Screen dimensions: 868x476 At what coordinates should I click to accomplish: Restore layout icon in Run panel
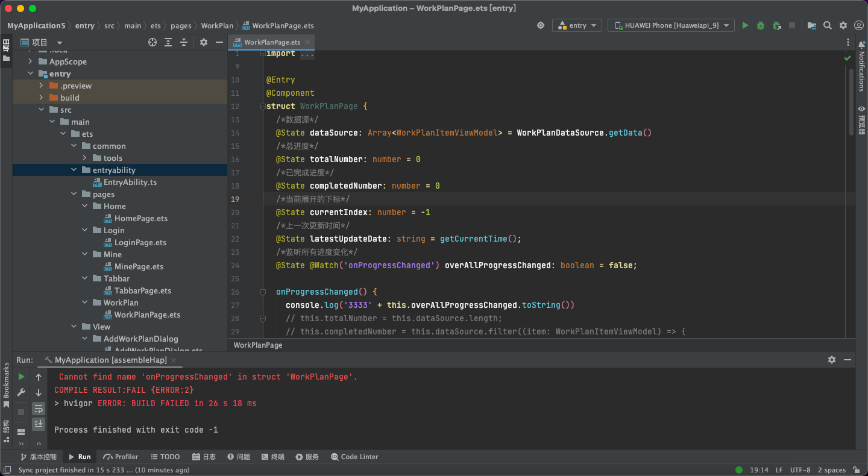pos(21,431)
